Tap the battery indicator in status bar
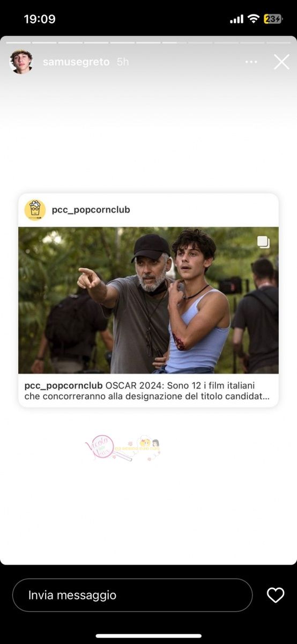Screen dimensions: 297x644 point(273,19)
